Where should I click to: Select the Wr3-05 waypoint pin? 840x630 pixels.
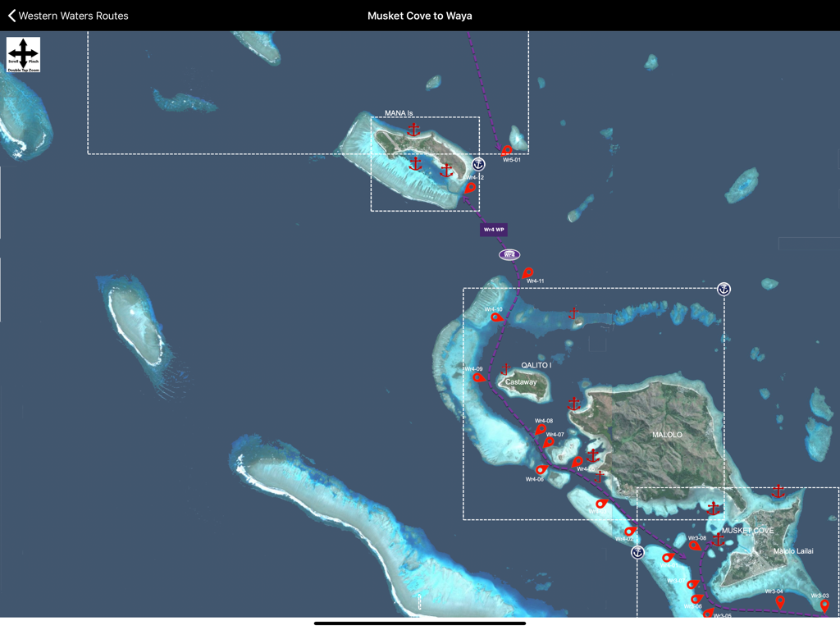(x=709, y=614)
